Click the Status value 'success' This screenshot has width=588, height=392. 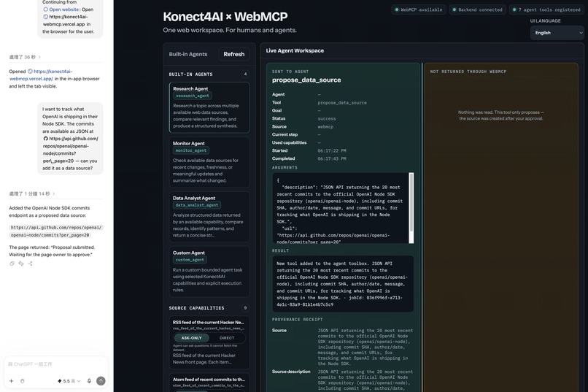point(327,118)
